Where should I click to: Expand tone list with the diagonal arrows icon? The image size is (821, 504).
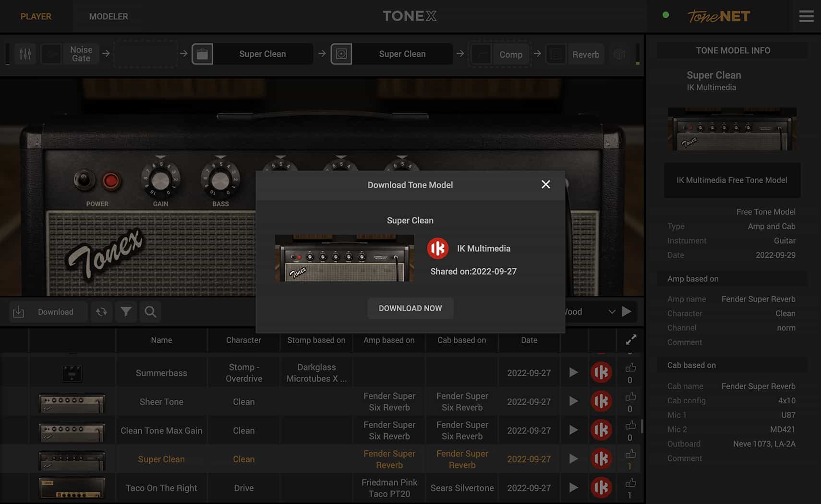coord(631,340)
